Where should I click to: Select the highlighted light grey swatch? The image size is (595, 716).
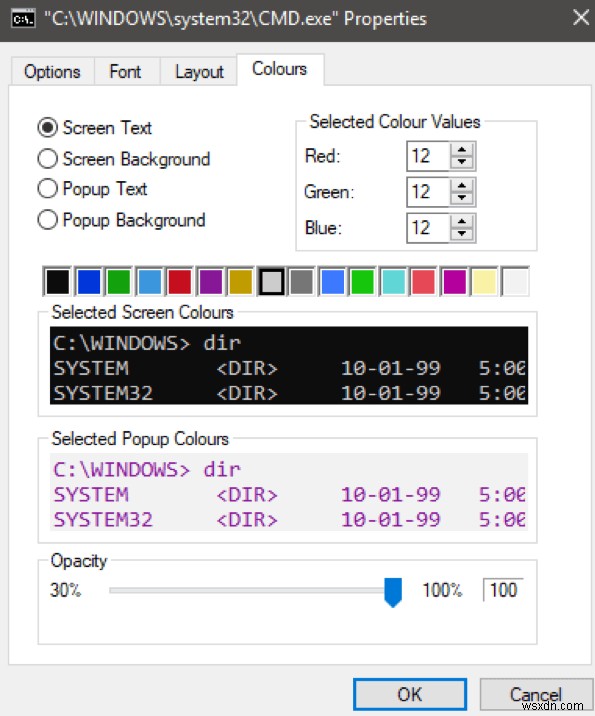pyautogui.click(x=271, y=281)
